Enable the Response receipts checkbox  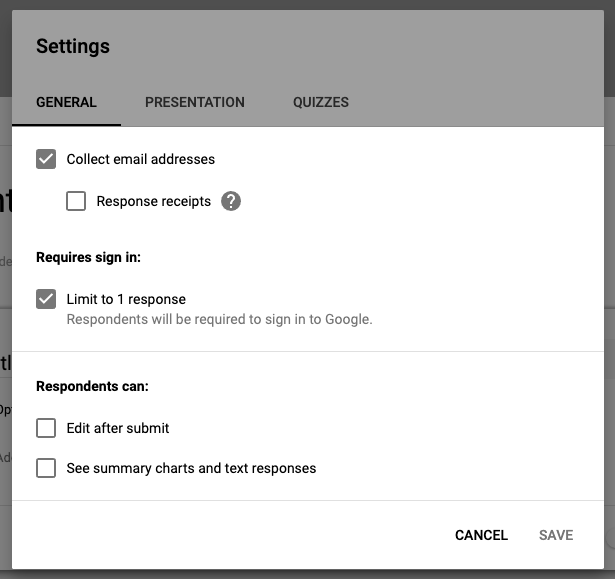[76, 201]
